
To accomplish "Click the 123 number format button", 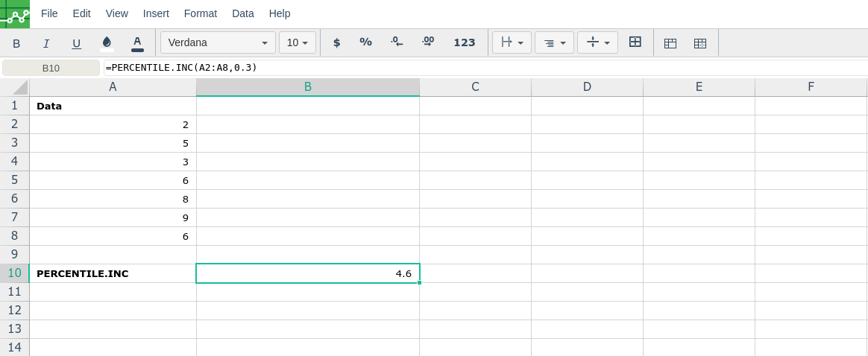I will pyautogui.click(x=464, y=42).
